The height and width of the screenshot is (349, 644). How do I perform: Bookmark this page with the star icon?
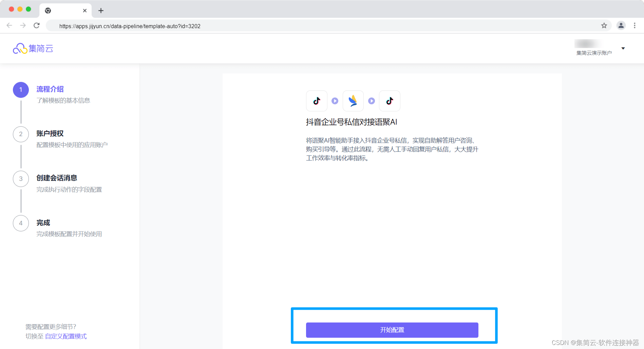coord(604,25)
